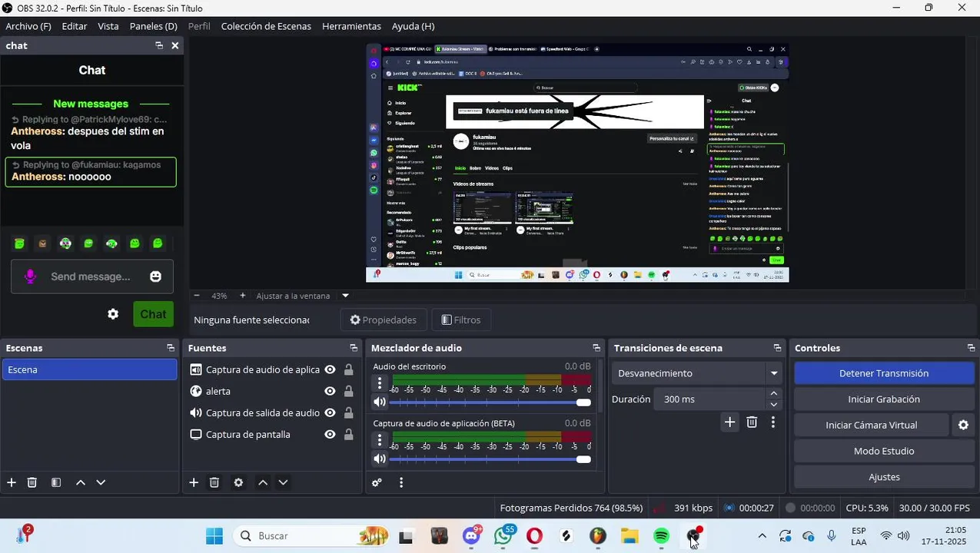Enable Modo Estudio
Viewport: 980px width, 553px height.
884,451
